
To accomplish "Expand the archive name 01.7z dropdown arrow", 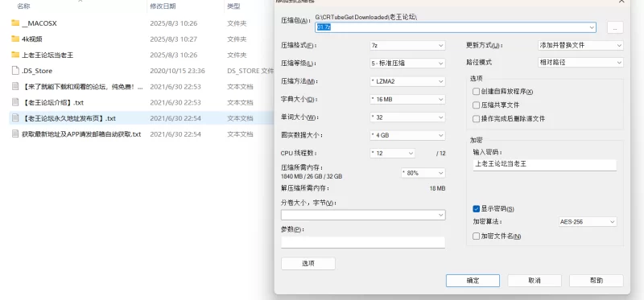I will pos(592,27).
